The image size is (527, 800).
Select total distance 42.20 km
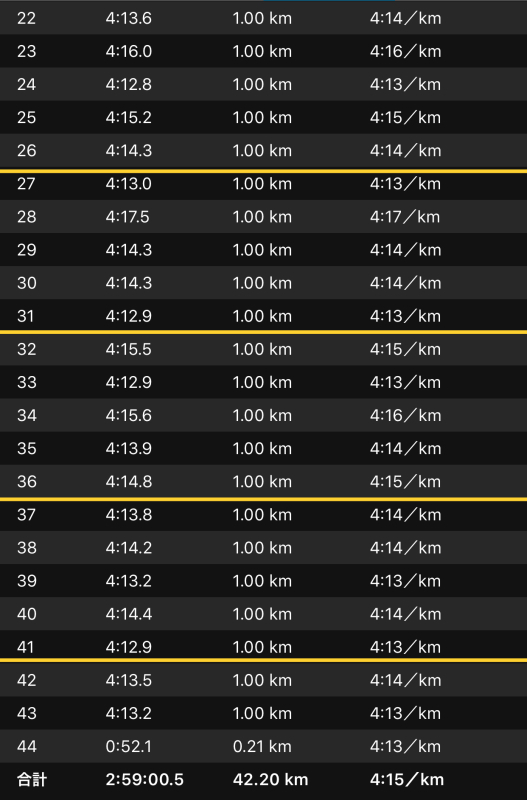pyautogui.click(x=270, y=780)
